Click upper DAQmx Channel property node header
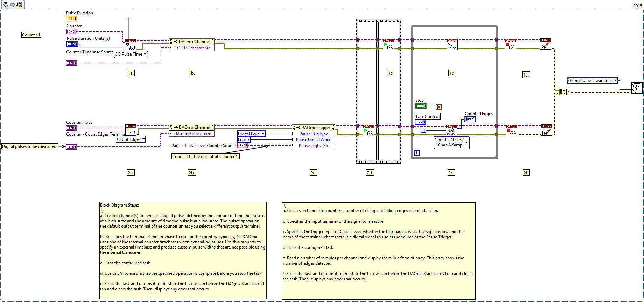This screenshot has height=302, width=644. click(x=192, y=42)
